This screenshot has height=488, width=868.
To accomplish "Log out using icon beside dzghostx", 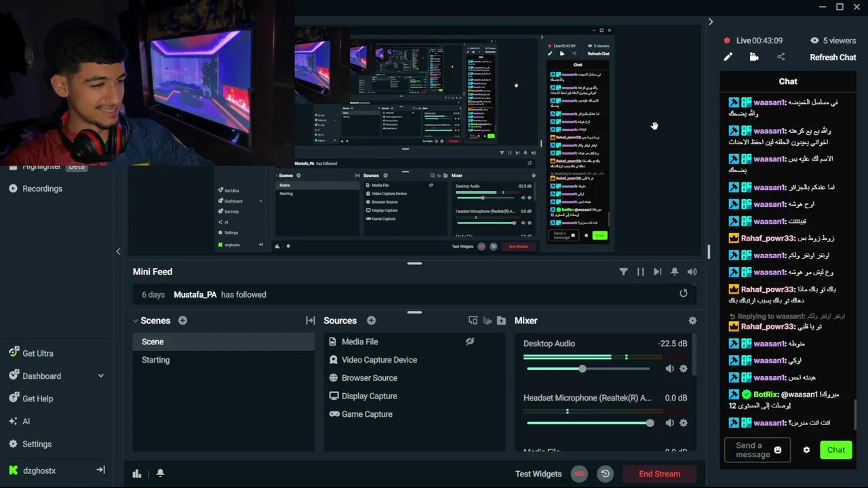I will coord(100,470).
